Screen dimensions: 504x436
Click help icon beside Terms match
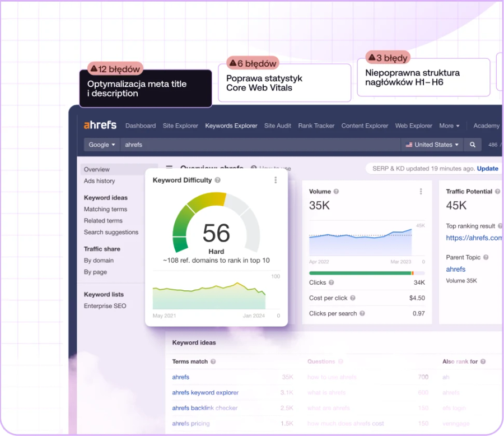(x=213, y=361)
